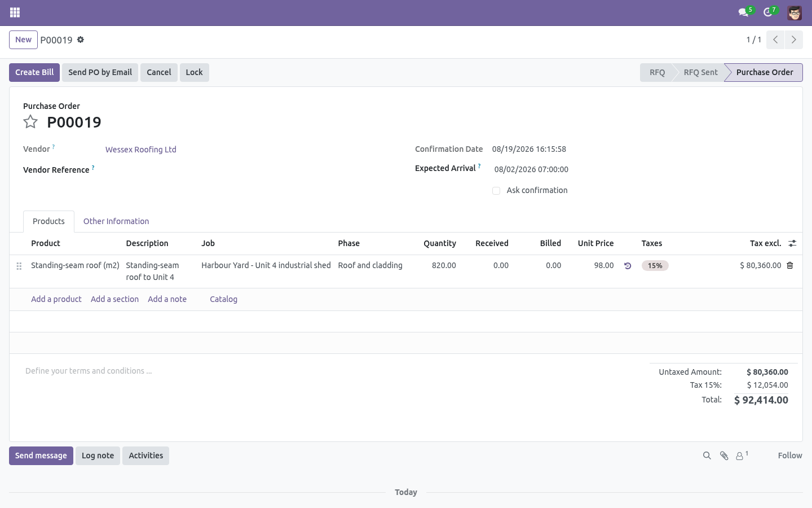Open Vendor Reference help tooltip mark
812x508 pixels.
tap(93, 168)
